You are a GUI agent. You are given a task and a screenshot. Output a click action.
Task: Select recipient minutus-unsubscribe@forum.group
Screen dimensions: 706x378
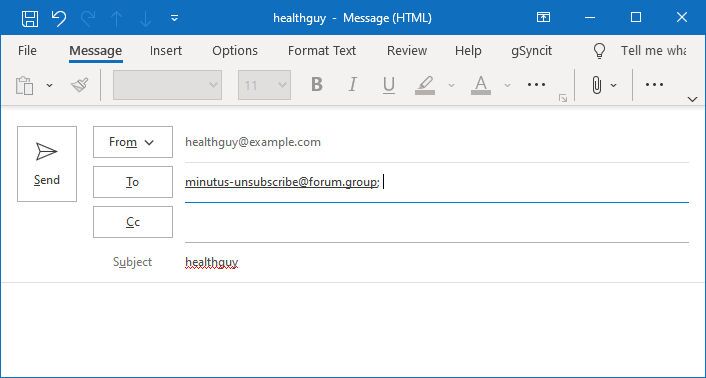coord(282,182)
